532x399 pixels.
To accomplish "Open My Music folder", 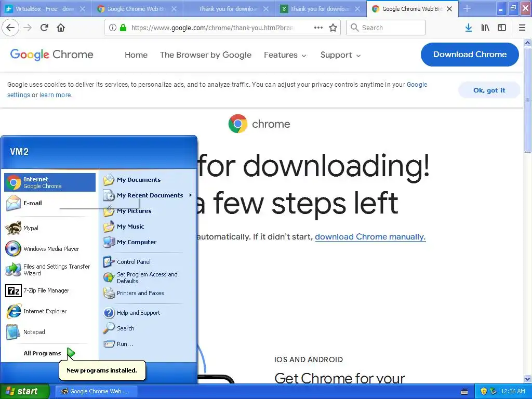I will (148, 227).
